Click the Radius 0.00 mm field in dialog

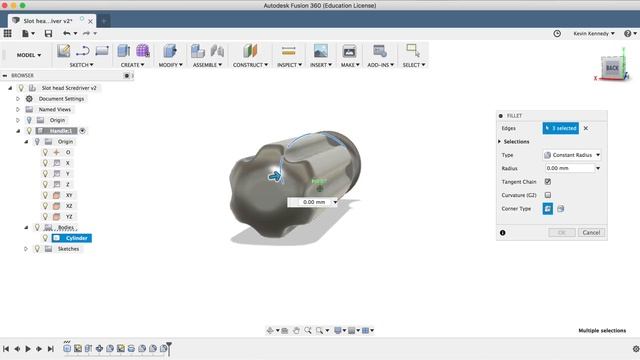click(569, 168)
